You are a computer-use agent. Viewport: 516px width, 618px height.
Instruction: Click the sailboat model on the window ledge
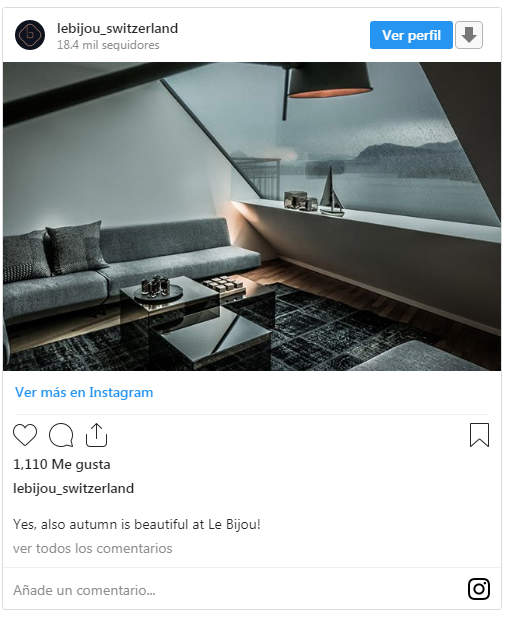click(332, 192)
